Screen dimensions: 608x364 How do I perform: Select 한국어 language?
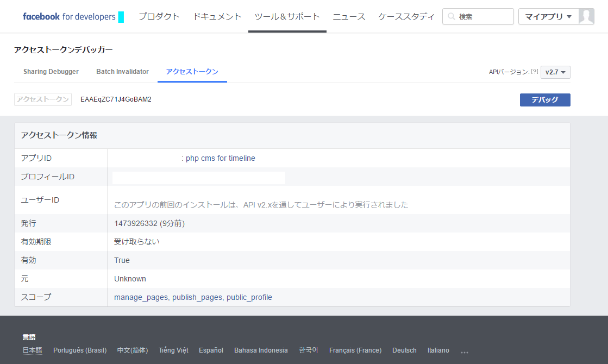coord(308,350)
